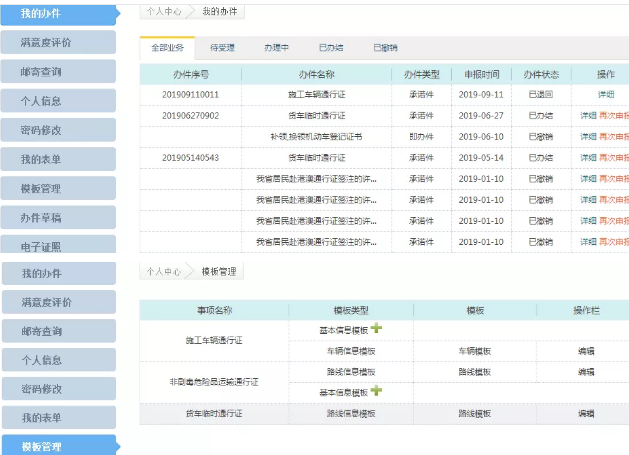Image resolution: width=629 pixels, height=455 pixels.
Task: Select the highlighted 模板管理 sidebar item
Action: point(59,446)
